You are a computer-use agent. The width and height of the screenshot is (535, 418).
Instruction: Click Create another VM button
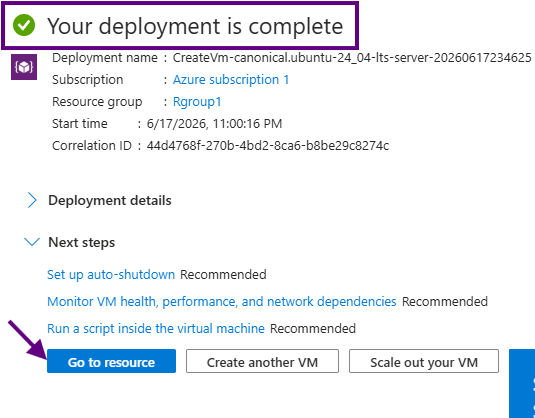(x=262, y=361)
